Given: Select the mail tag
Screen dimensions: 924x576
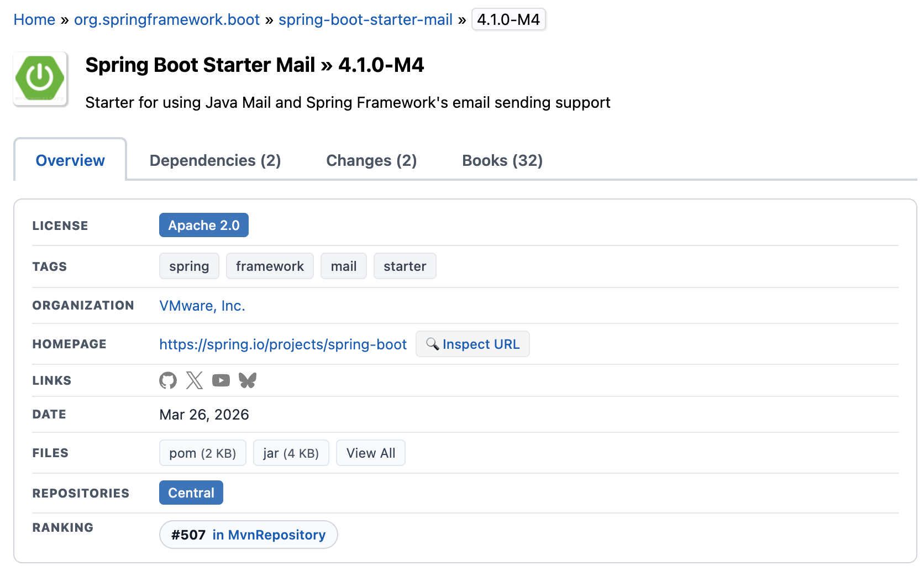Looking at the screenshot, I should (344, 266).
